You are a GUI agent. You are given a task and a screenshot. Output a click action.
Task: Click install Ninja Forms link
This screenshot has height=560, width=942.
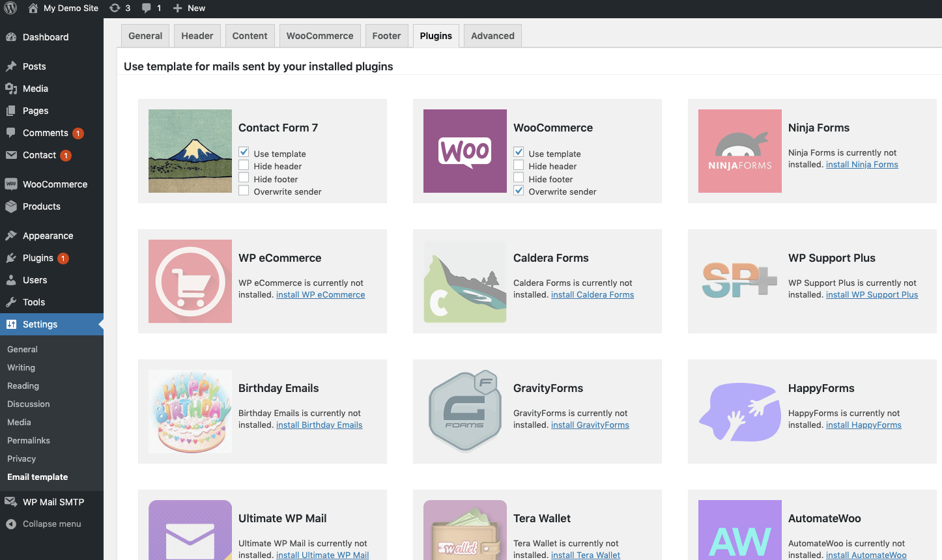pos(861,165)
